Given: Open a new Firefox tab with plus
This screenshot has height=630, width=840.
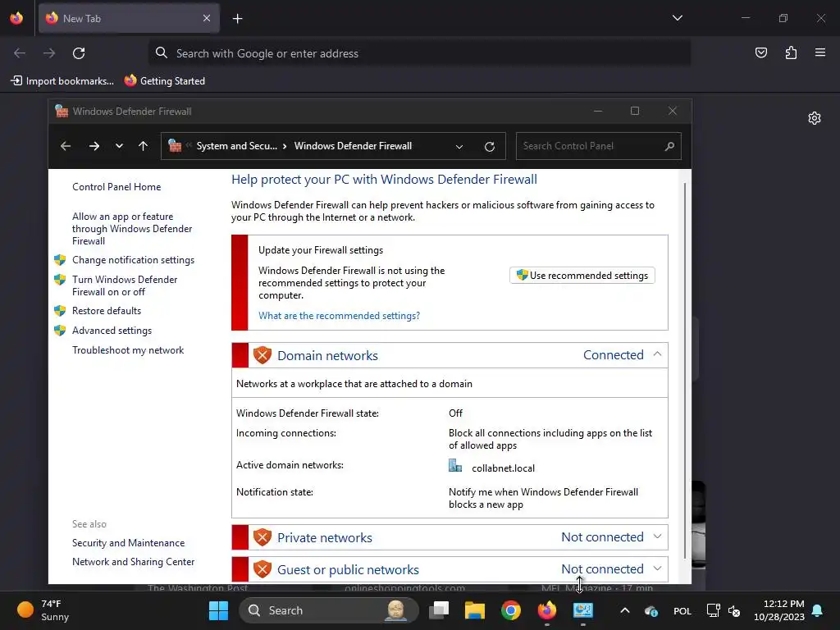Looking at the screenshot, I should (x=237, y=19).
